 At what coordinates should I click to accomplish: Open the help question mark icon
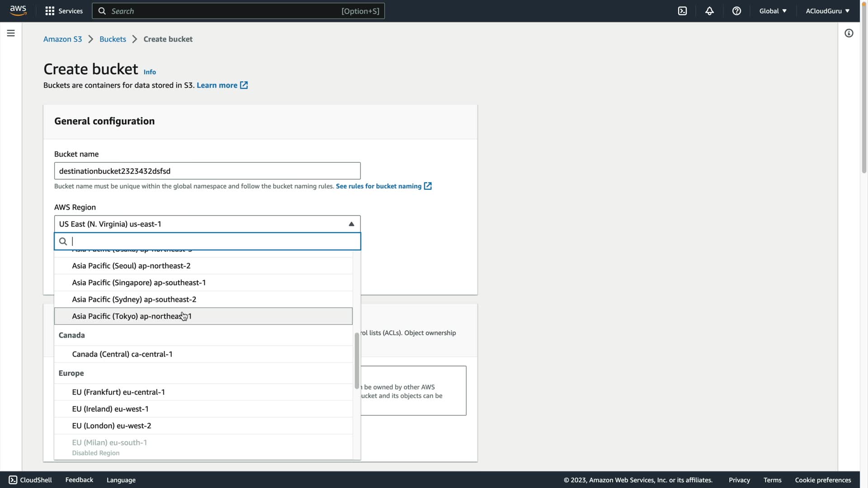[x=736, y=11]
